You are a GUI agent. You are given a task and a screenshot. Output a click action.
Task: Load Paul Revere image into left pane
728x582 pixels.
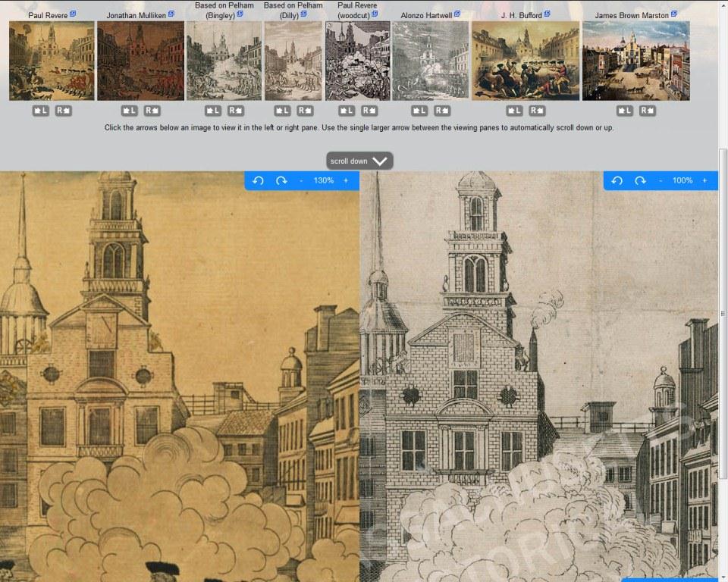[41, 111]
